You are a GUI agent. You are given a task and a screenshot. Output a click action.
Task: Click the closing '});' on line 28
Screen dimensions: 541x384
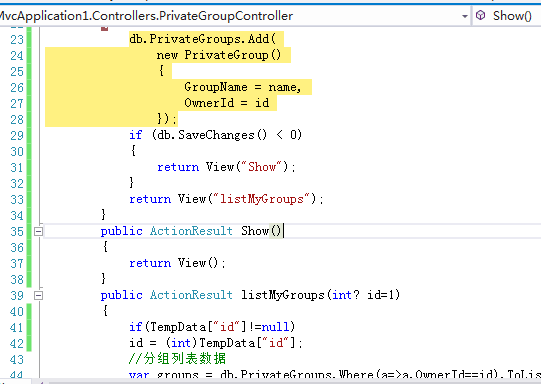point(167,119)
